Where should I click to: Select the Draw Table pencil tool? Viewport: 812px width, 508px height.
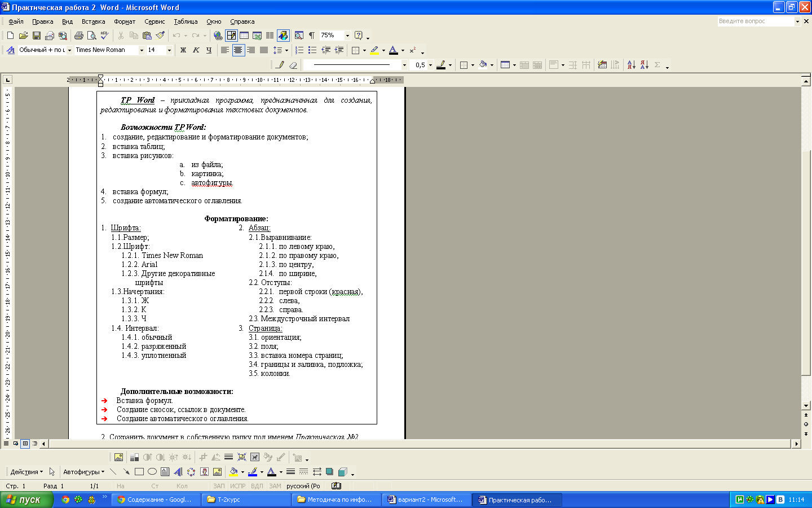pos(280,65)
